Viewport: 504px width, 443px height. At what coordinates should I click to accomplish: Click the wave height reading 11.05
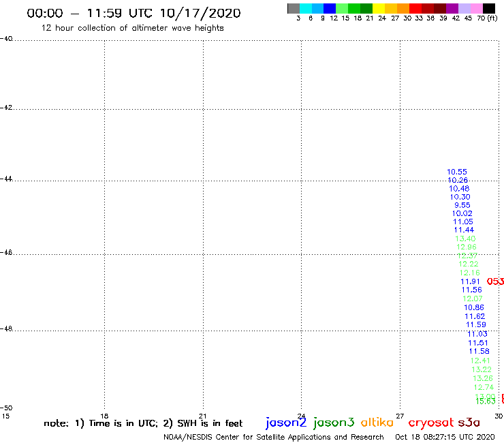463,222
